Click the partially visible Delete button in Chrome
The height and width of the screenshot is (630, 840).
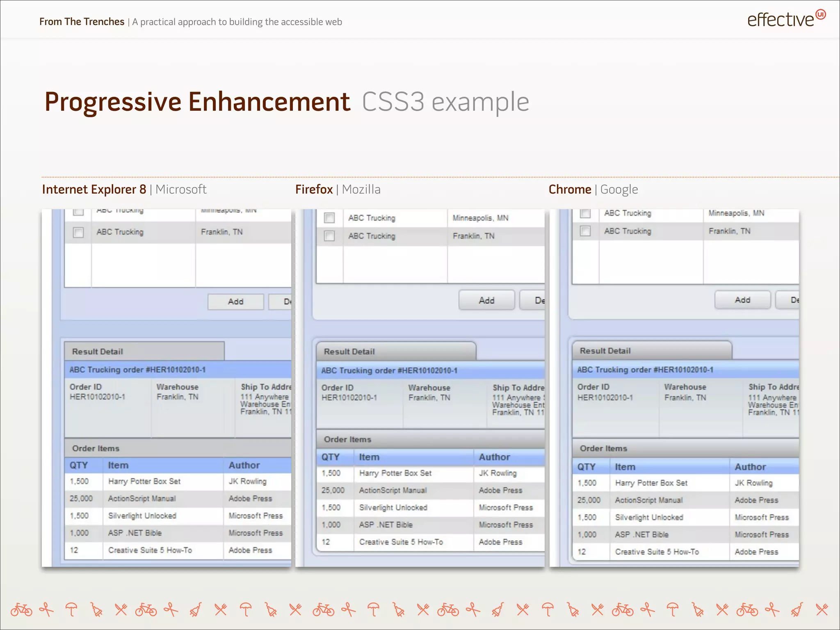787,300
